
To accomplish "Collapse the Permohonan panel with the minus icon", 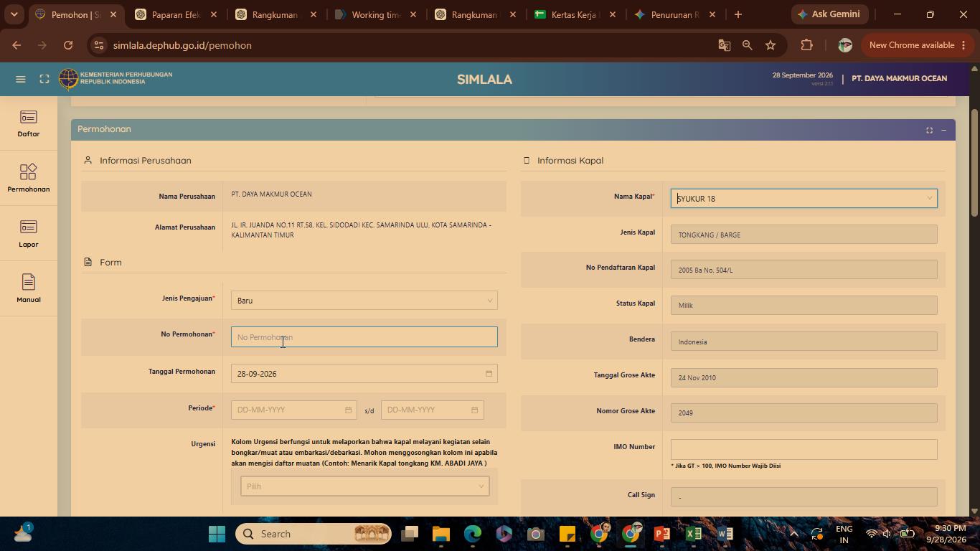I will point(943,130).
